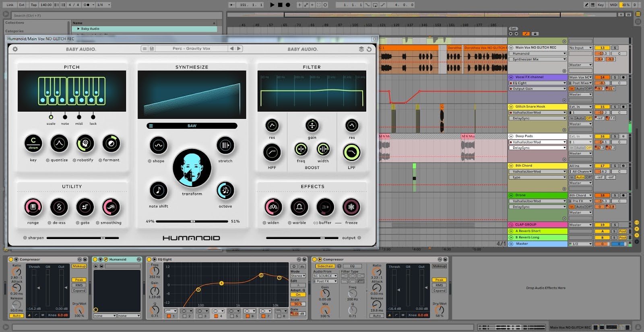Click the transform face dial

(192, 168)
